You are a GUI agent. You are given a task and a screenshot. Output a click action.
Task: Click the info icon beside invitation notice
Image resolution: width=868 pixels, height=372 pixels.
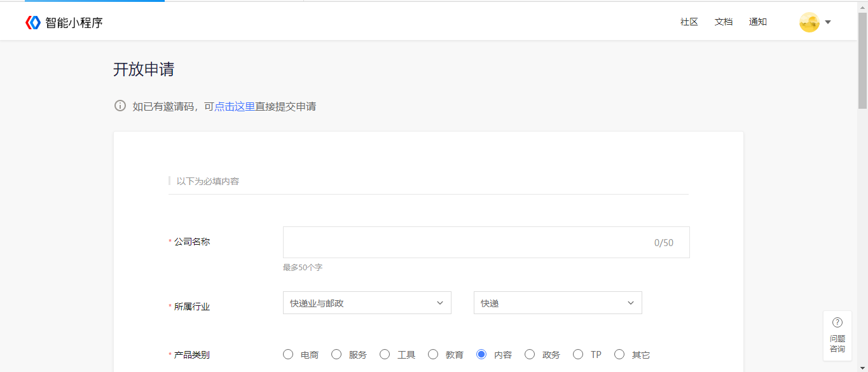pos(120,106)
